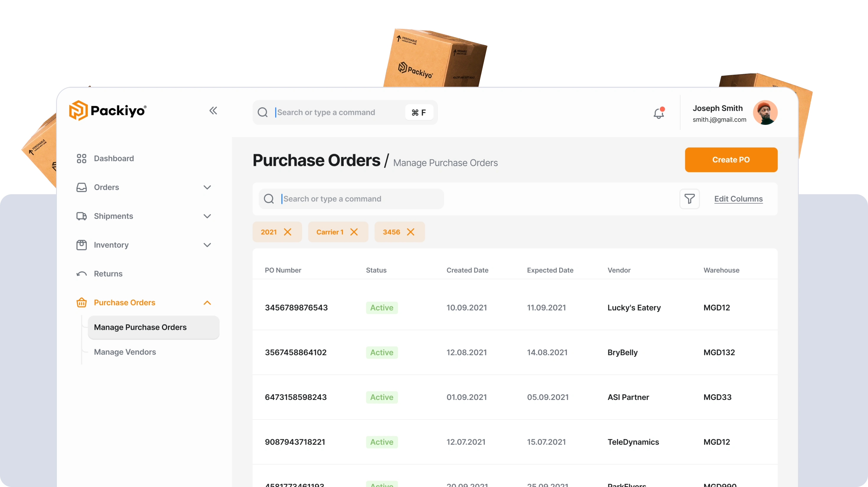This screenshot has height=487, width=868.
Task: Remove the Carrier 1 filter chip
Action: pos(354,232)
